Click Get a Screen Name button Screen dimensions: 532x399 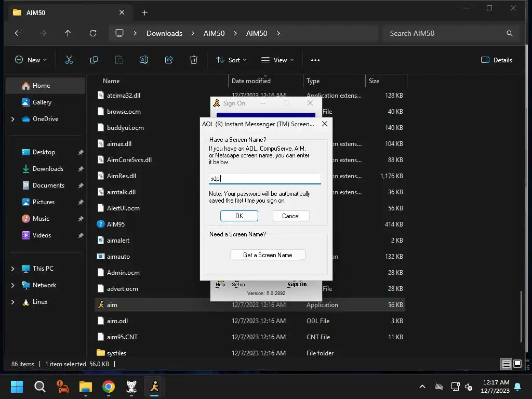click(268, 255)
